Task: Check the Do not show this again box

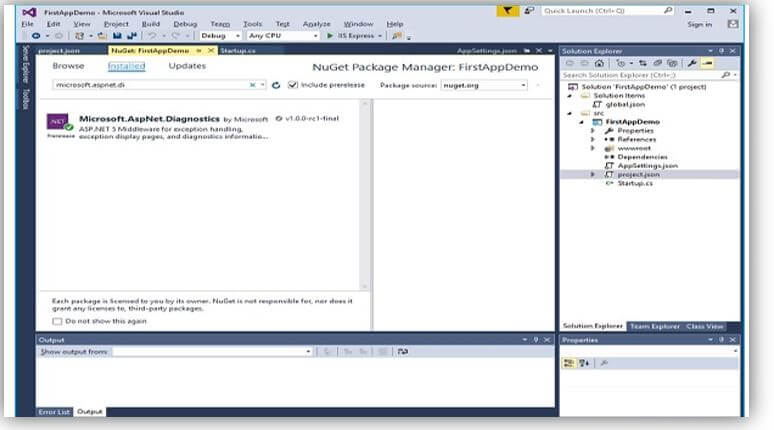Action: pyautogui.click(x=57, y=321)
